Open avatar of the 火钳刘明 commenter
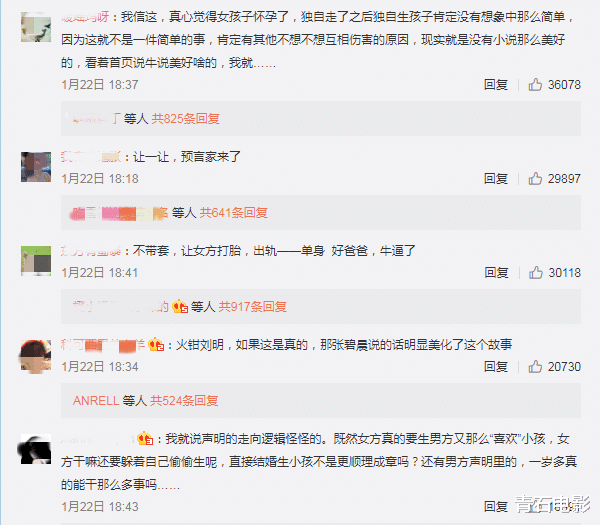Image resolution: width=600 pixels, height=525 pixels. tap(36, 355)
